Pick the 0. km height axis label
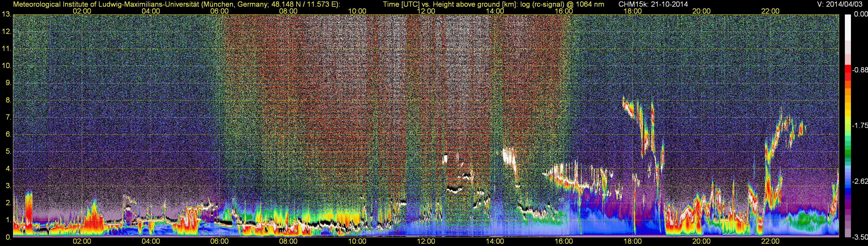 tap(8, 237)
